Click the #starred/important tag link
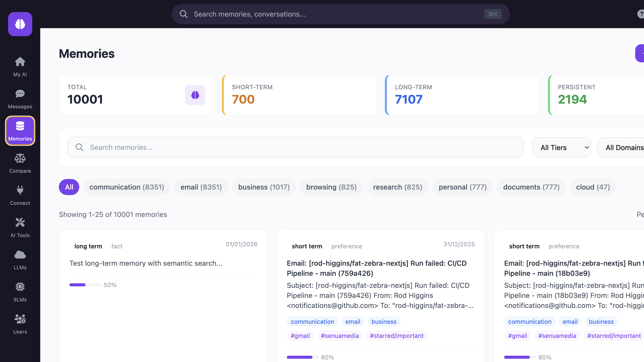Image resolution: width=644 pixels, height=362 pixels. pos(396,336)
